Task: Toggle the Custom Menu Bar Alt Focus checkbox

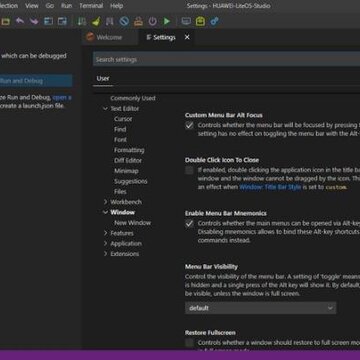Action: click(189, 126)
